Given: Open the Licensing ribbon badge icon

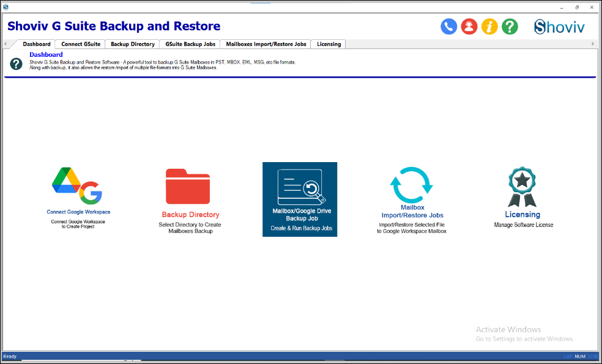Looking at the screenshot, I should click(x=522, y=187).
